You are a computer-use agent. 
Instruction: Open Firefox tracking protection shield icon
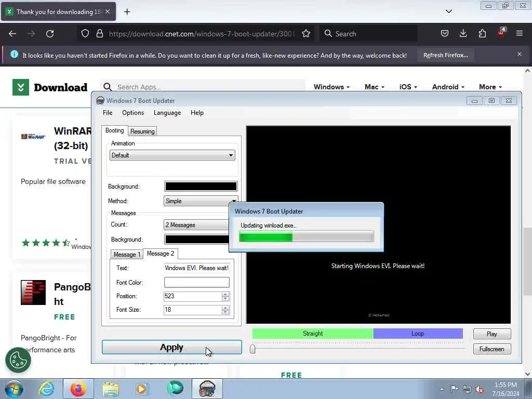click(85, 33)
